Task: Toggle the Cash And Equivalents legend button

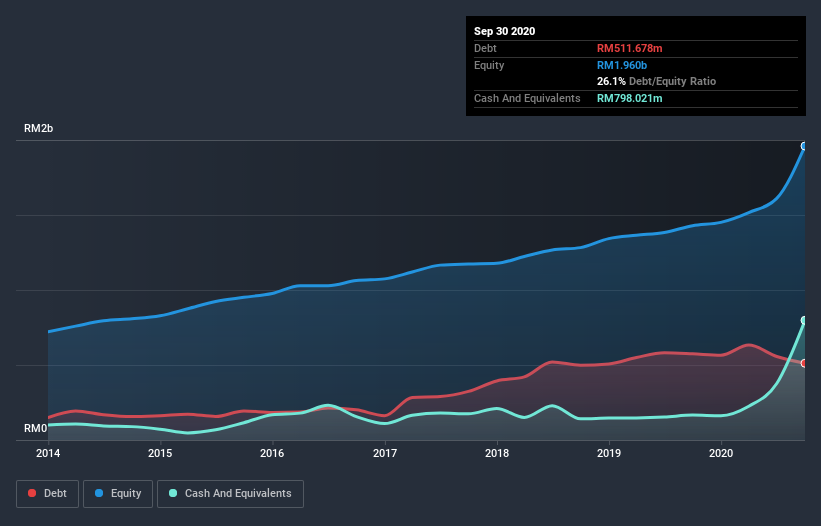Action: (230, 494)
